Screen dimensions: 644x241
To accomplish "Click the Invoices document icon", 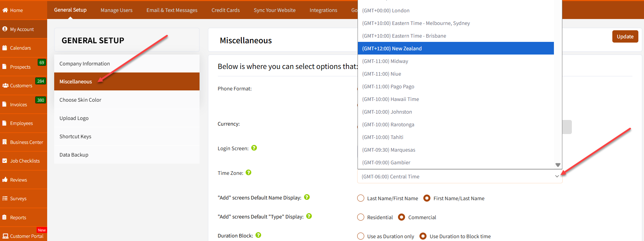I will point(5,104).
